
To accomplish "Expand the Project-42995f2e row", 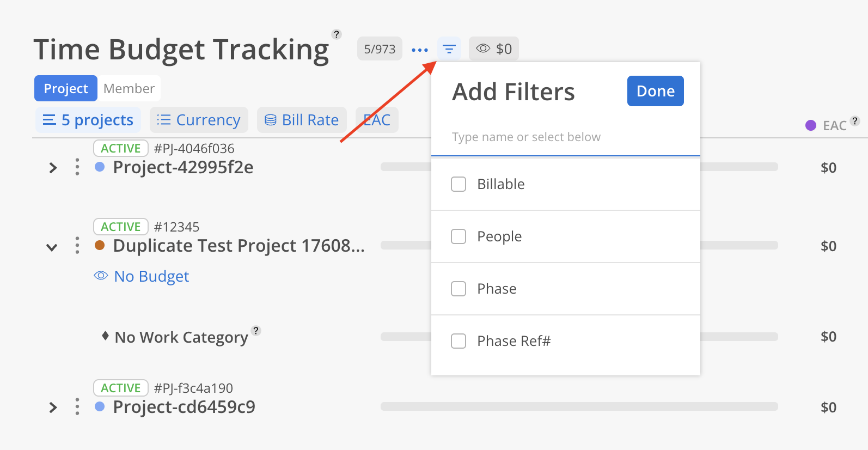I will [x=53, y=168].
